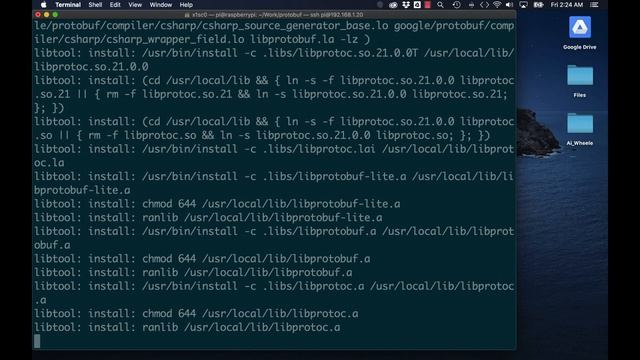Open the Wi-Fi status menu
This screenshot has height=360, width=640.
pyautogui.click(x=497, y=5)
